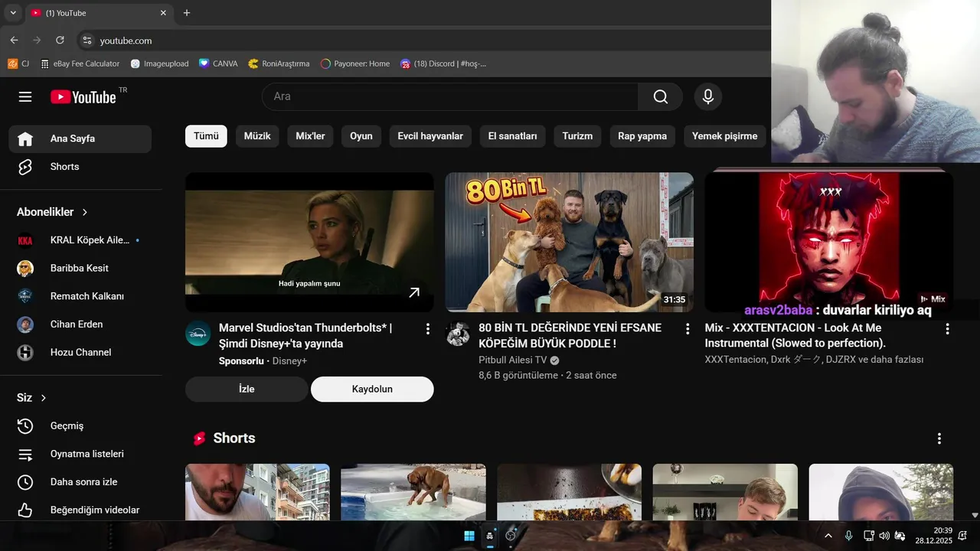Viewport: 980px width, 551px height.
Task: Open Baribba Kesit channel avatar
Action: pos(25,269)
